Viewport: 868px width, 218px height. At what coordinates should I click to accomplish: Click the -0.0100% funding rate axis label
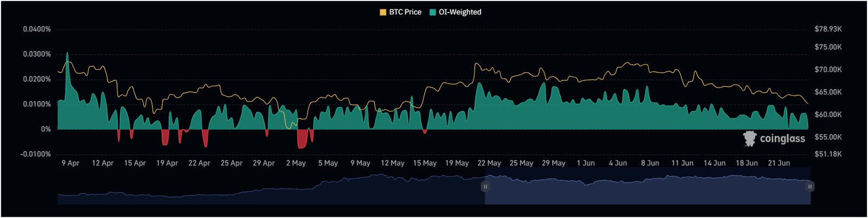click(x=36, y=154)
